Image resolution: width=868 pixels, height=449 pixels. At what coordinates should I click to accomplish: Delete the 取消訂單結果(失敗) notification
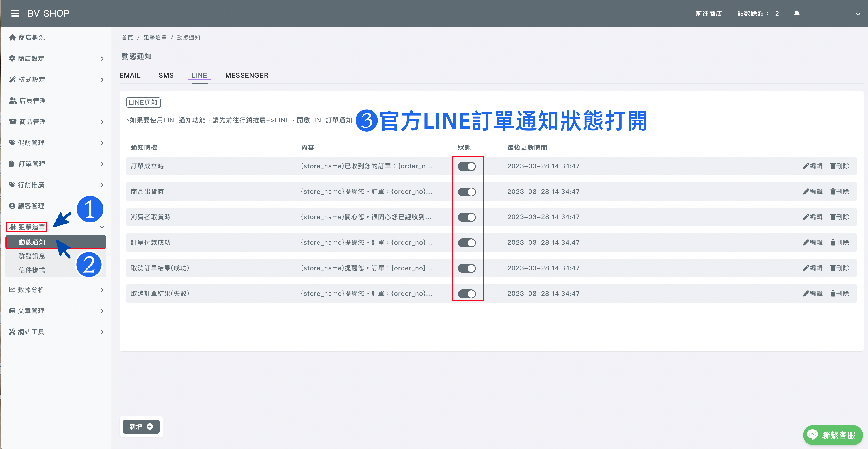(839, 294)
